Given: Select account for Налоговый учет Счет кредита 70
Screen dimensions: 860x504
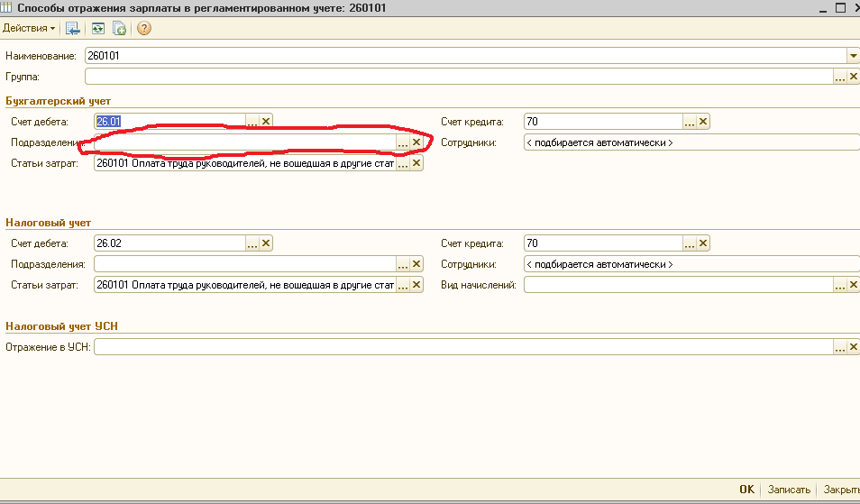Looking at the screenshot, I should 690,243.
